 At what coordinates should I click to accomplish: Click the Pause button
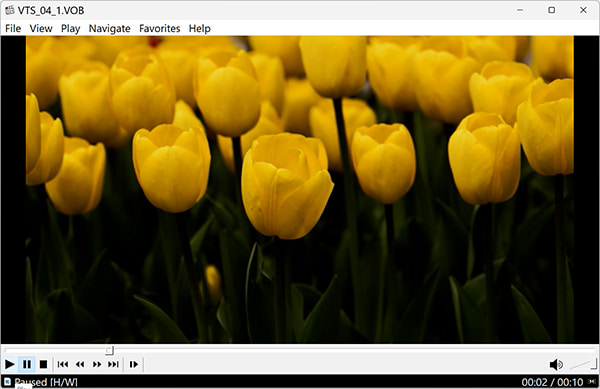[x=27, y=364]
